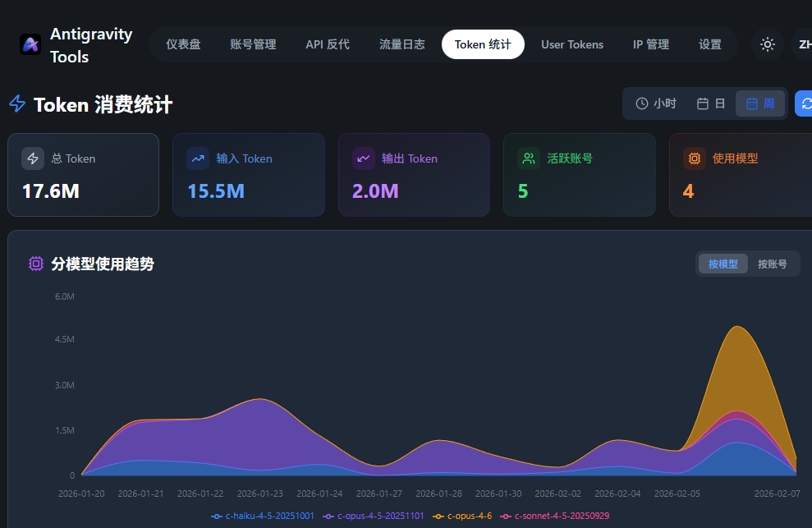This screenshot has height=528, width=812.
Task: Click the users icon on 活跃账号 card
Action: tap(529, 158)
